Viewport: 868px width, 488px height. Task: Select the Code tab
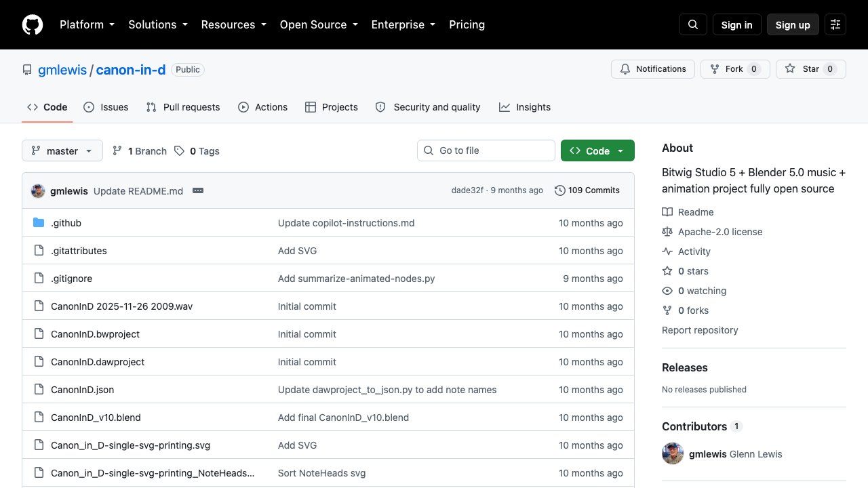coord(47,107)
